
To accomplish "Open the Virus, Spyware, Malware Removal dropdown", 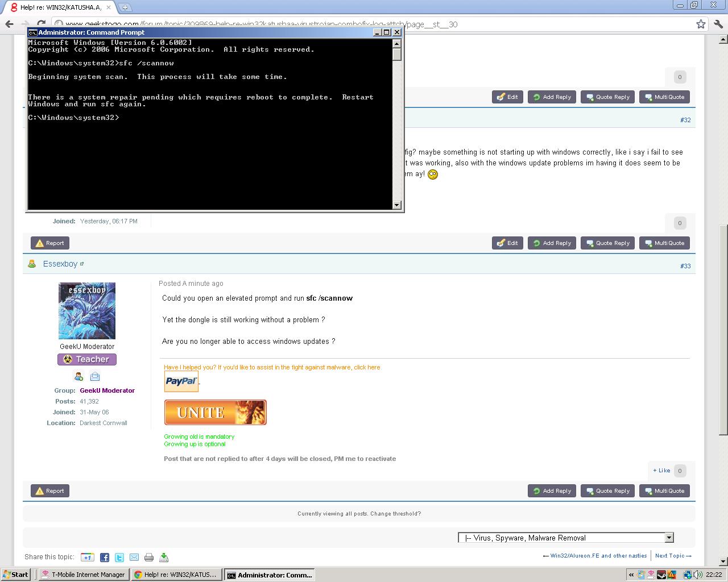I will click(x=565, y=538).
